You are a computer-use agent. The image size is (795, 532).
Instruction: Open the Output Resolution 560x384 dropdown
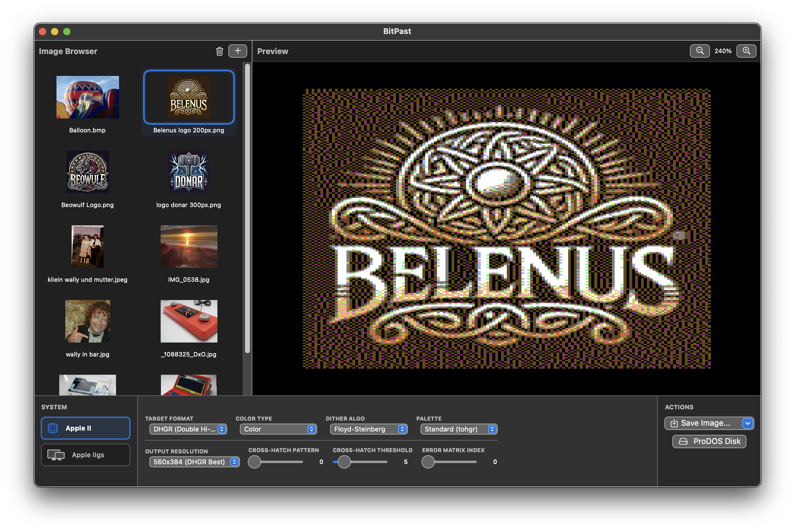(x=194, y=462)
